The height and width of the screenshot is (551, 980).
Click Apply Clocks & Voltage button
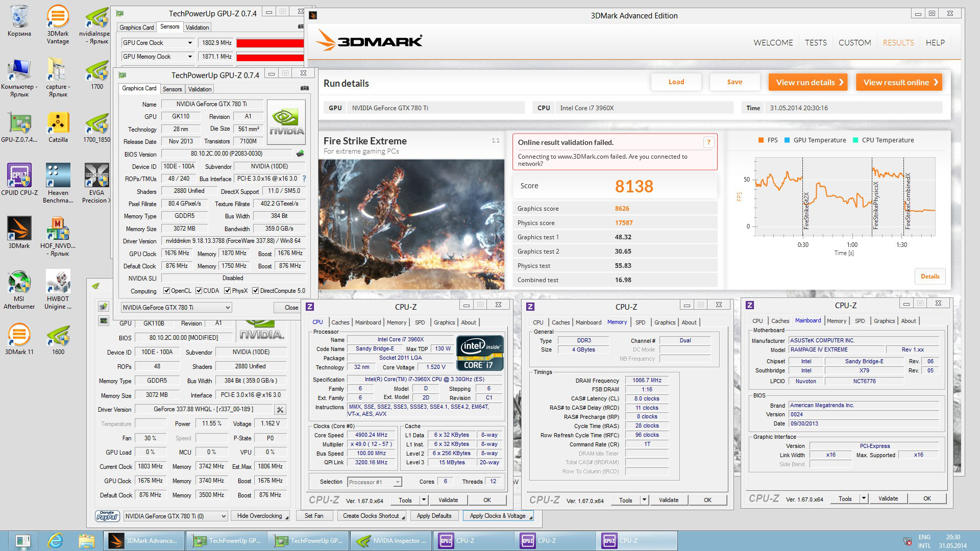point(498,516)
